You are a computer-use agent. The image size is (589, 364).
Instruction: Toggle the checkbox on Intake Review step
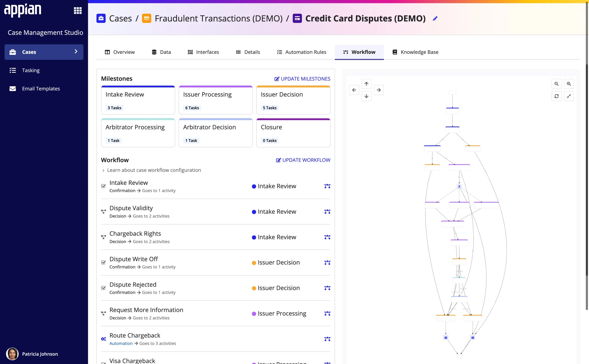104,186
